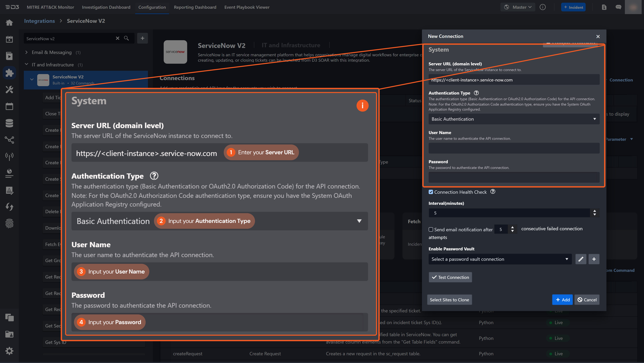The width and height of the screenshot is (644, 363).
Task: Click the Test Connection button
Action: tap(450, 277)
